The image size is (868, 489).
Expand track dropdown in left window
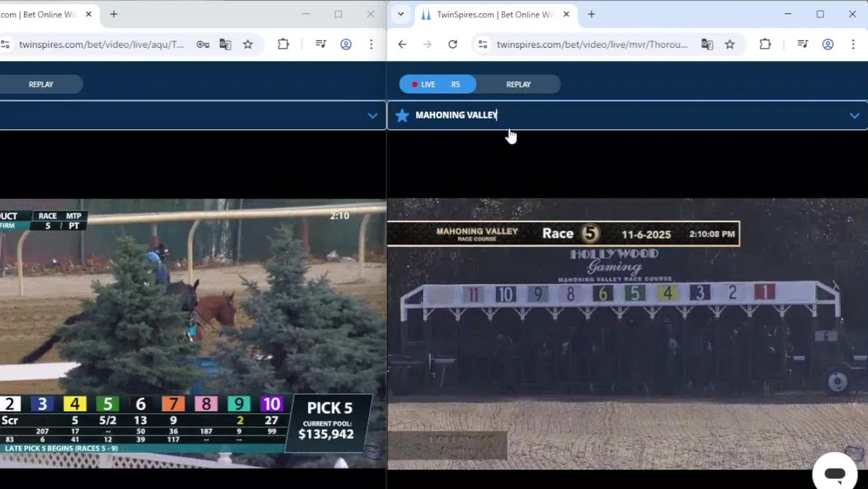click(x=372, y=115)
